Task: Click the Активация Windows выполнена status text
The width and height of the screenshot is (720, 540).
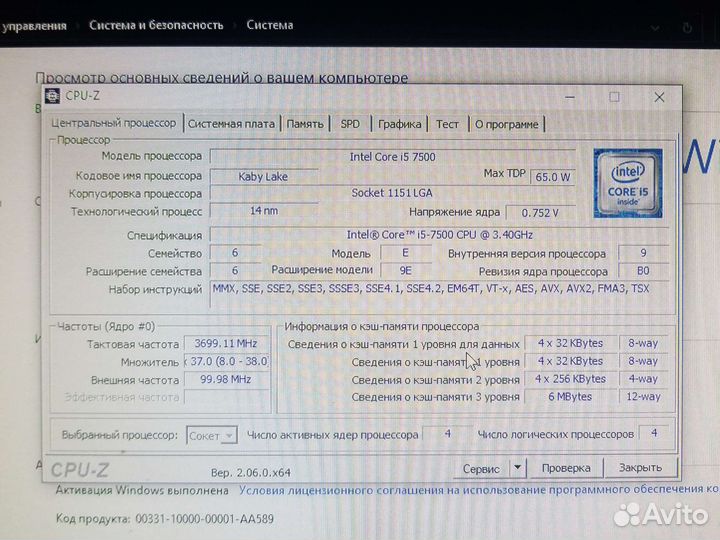Action: tap(142, 490)
